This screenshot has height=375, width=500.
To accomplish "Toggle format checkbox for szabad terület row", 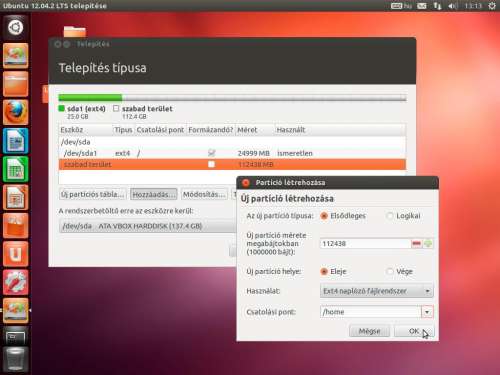I will tap(211, 164).
